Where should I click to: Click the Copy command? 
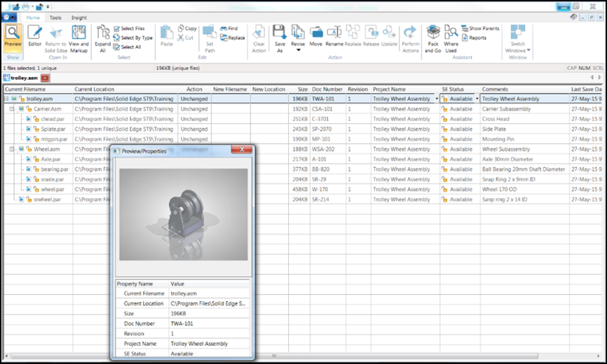(x=187, y=28)
